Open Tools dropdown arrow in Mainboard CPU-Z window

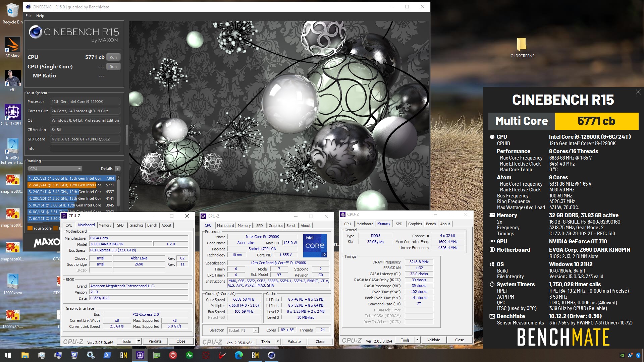point(139,341)
